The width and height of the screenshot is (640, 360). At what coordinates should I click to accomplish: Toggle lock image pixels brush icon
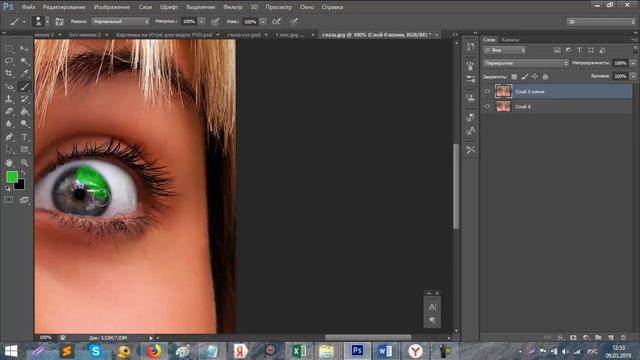[525, 76]
